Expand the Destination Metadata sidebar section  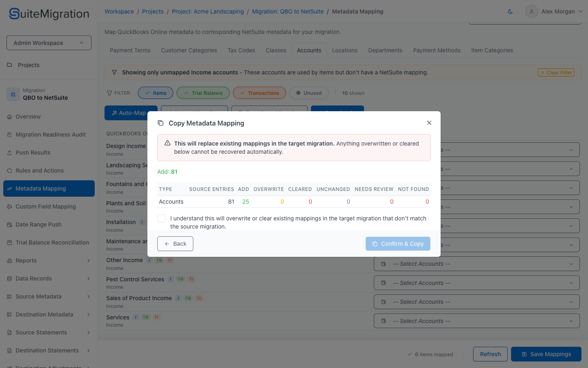89,314
